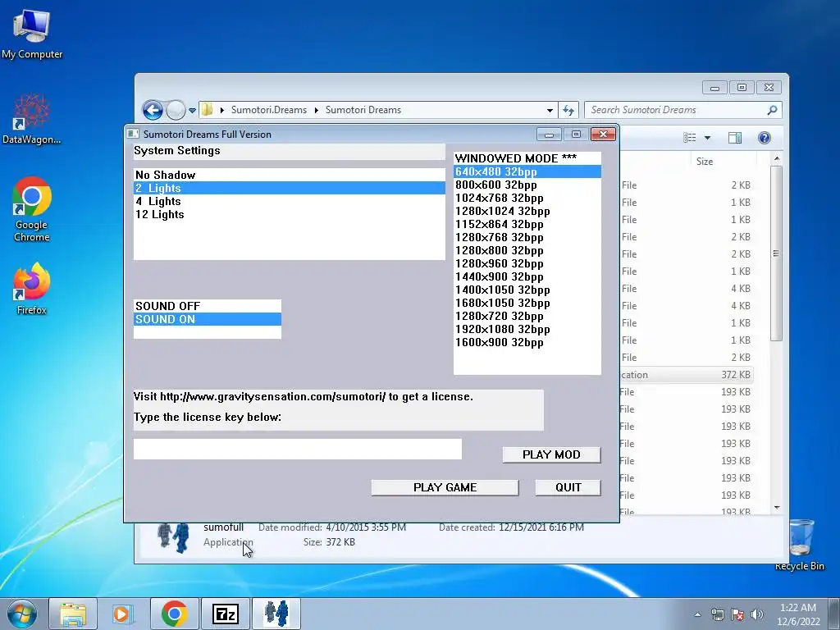
Task: Open the recent pages dropdown arrow
Action: (192, 111)
